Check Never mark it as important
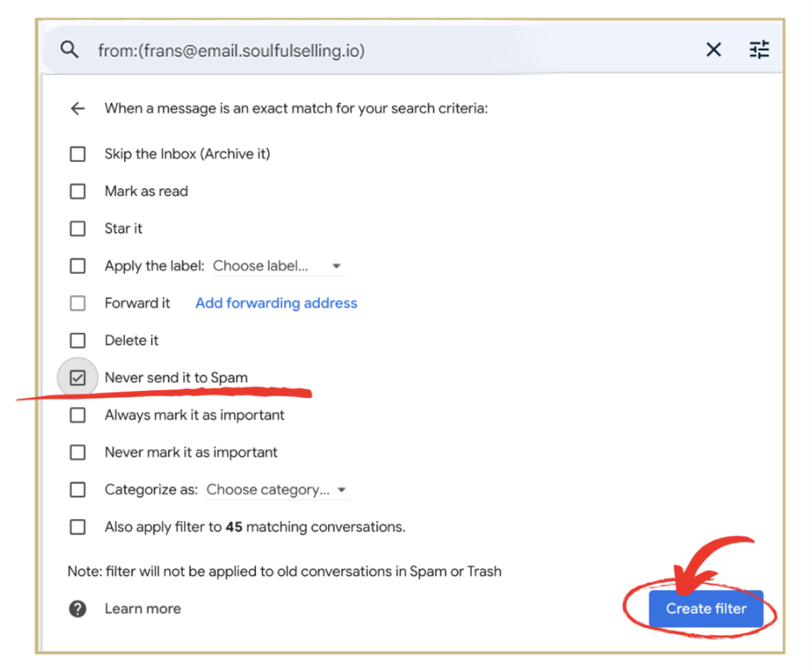Image resolution: width=812 pixels, height=671 pixels. click(x=78, y=452)
